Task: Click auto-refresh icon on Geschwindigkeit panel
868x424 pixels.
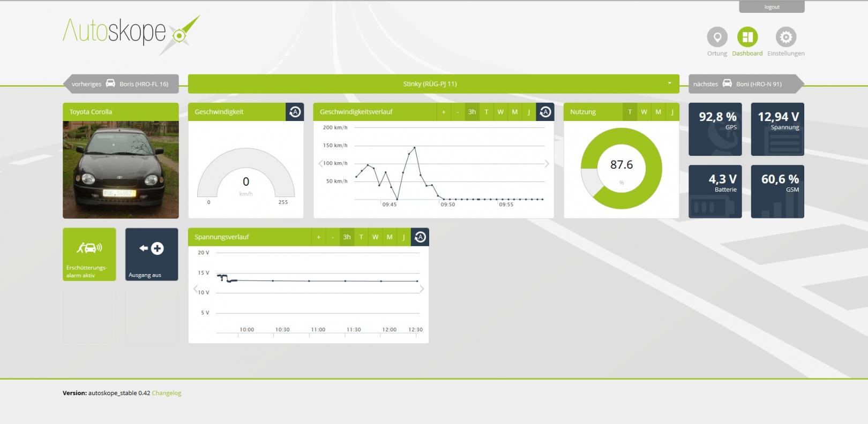Action: coord(295,112)
